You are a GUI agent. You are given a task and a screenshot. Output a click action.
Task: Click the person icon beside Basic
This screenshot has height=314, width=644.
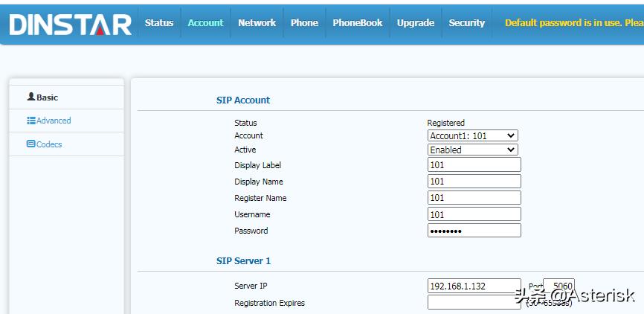[x=31, y=97]
